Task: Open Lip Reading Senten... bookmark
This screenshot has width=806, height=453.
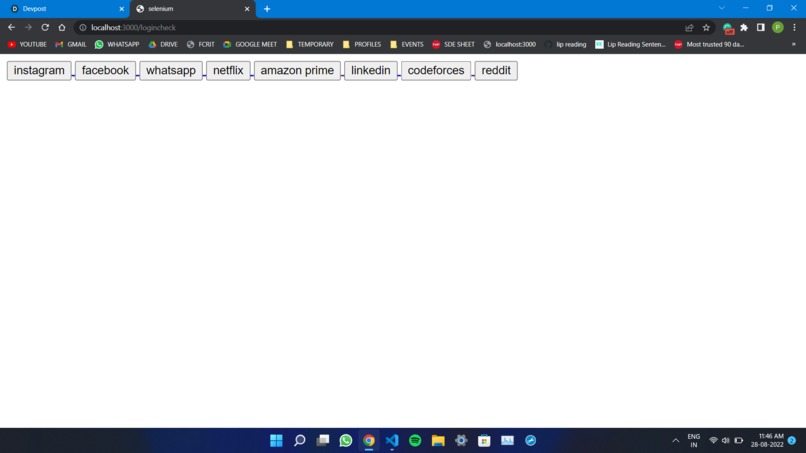Action: (x=630, y=44)
